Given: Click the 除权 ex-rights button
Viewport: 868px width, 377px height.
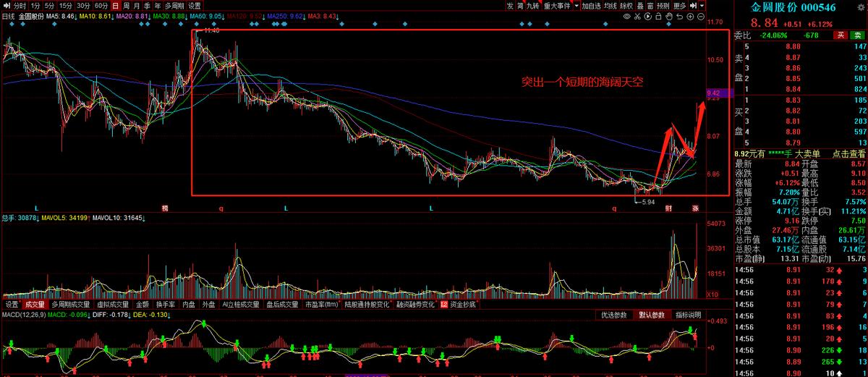Looking at the screenshot, I should pyautogui.click(x=626, y=6).
